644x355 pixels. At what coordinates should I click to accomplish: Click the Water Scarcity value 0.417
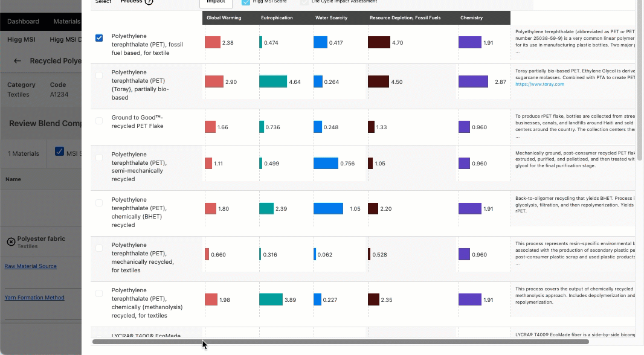click(336, 43)
